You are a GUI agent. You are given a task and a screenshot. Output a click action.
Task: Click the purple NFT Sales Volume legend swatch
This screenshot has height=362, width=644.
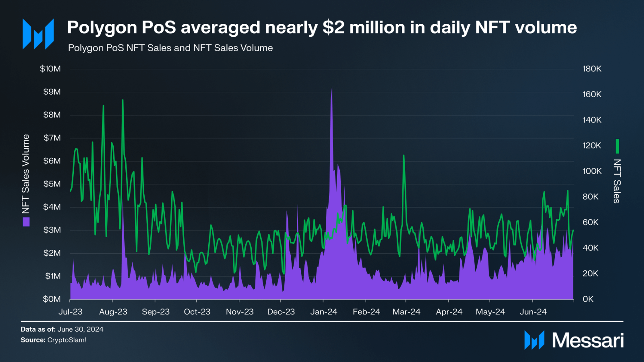26,222
